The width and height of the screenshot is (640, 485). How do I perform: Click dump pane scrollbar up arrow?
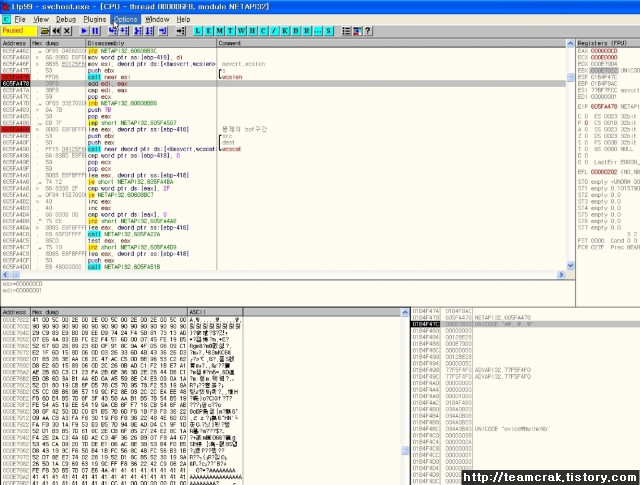405,312
